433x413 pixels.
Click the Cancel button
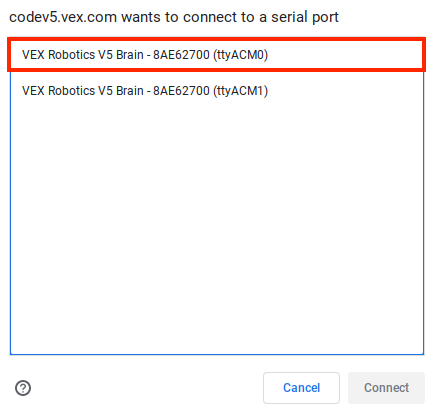click(301, 388)
